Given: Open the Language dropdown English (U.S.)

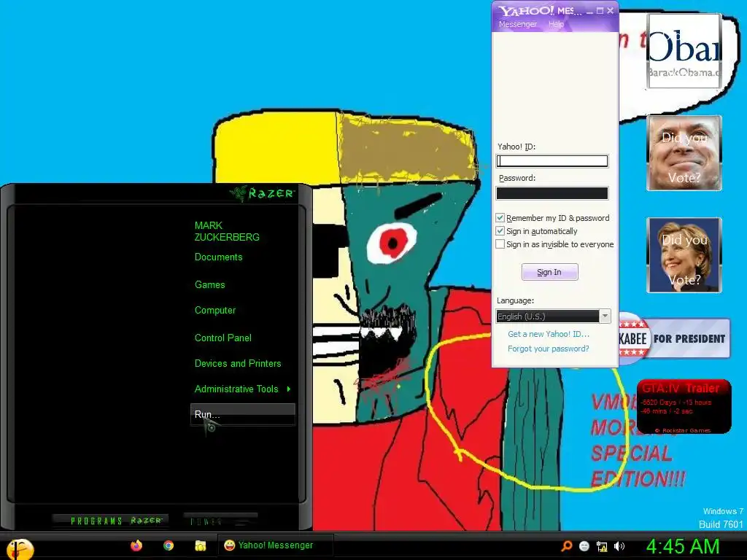Looking at the screenshot, I should click(x=553, y=316).
